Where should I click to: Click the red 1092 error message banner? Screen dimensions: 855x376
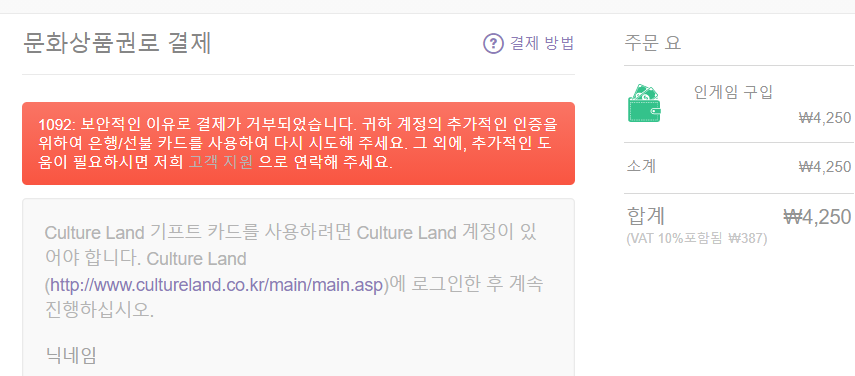tap(298, 143)
